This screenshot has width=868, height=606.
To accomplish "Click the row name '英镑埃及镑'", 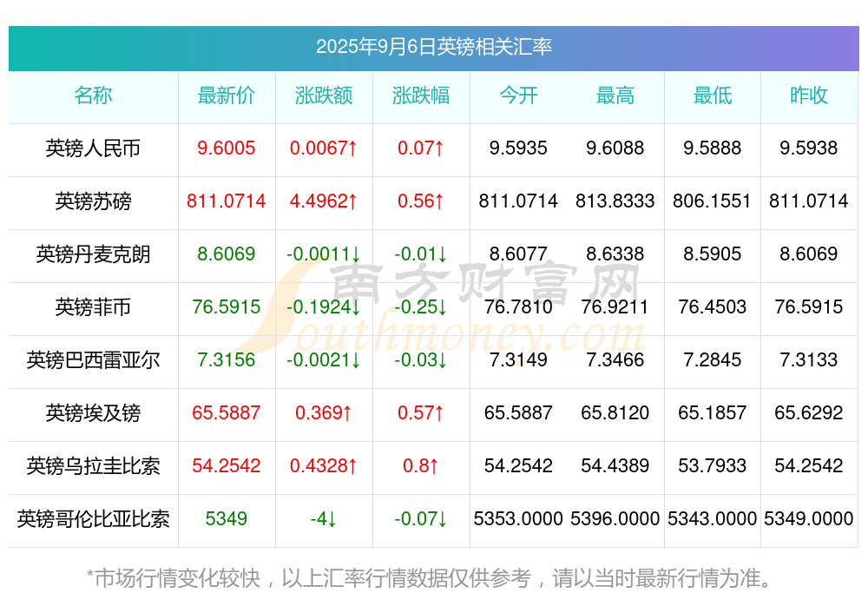I will tap(93, 413).
